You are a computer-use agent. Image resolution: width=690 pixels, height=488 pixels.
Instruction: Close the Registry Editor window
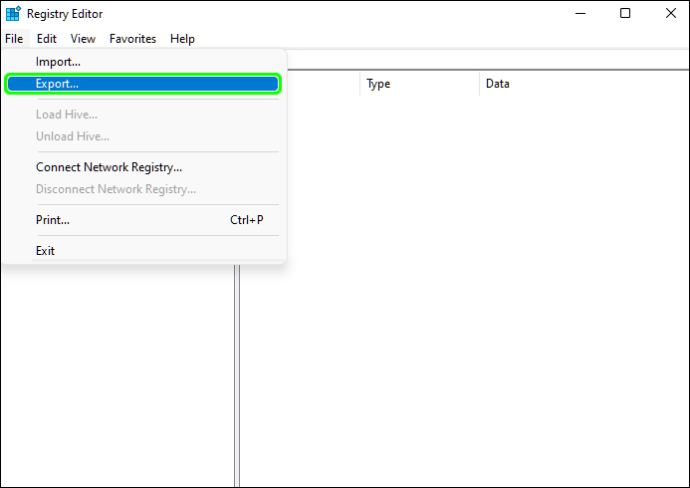tap(670, 14)
